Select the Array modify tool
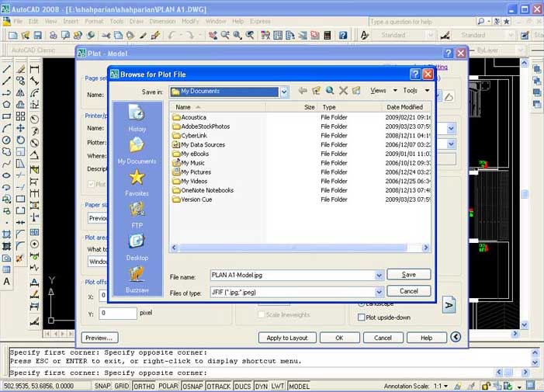Screen dimensions: 544x392 click(x=20, y=116)
